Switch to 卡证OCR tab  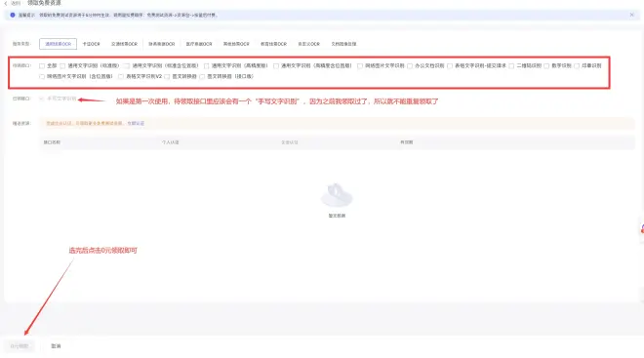pos(91,44)
